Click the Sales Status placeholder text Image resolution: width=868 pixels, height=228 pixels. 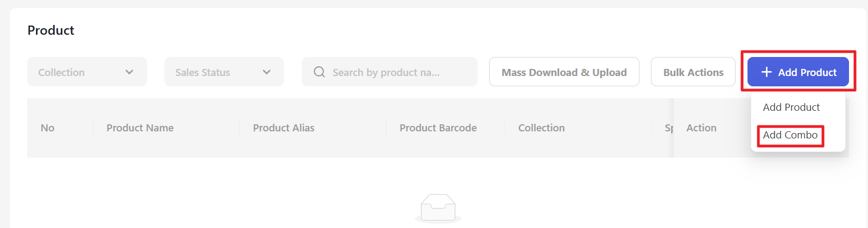(202, 72)
